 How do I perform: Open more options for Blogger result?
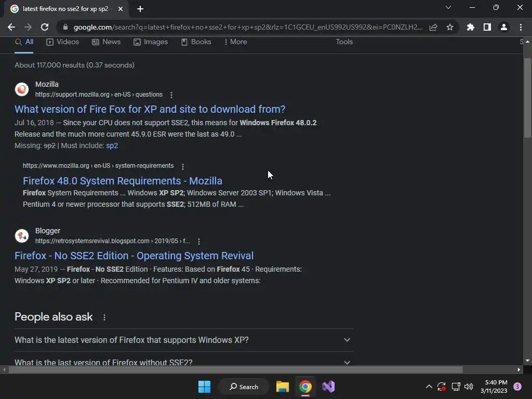[199, 242]
